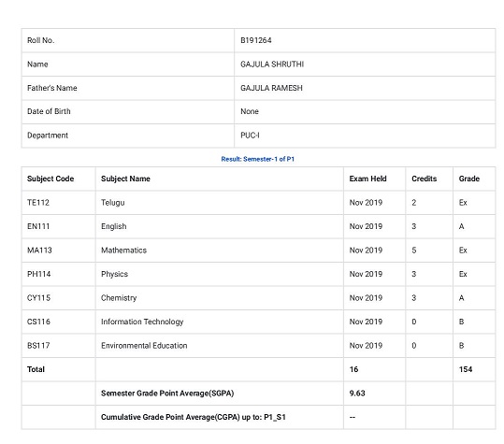
Task: Click the total grade points 154
Action: [x=466, y=369]
